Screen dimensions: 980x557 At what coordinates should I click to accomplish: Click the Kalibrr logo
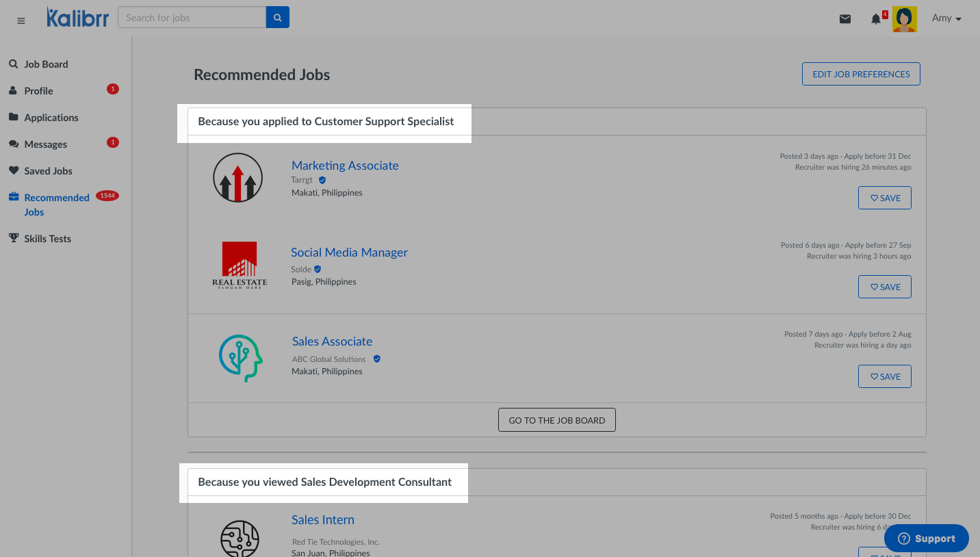click(x=77, y=18)
